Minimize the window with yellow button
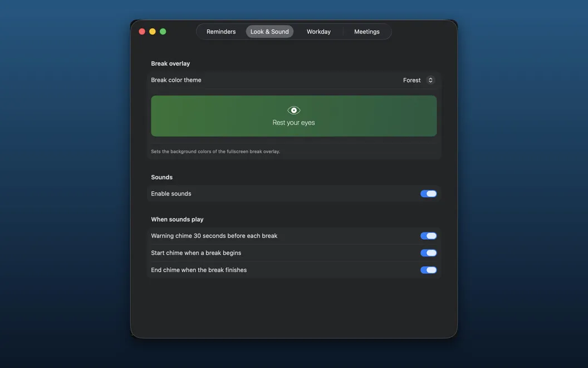Viewport: 588px width, 368px height. tap(152, 32)
